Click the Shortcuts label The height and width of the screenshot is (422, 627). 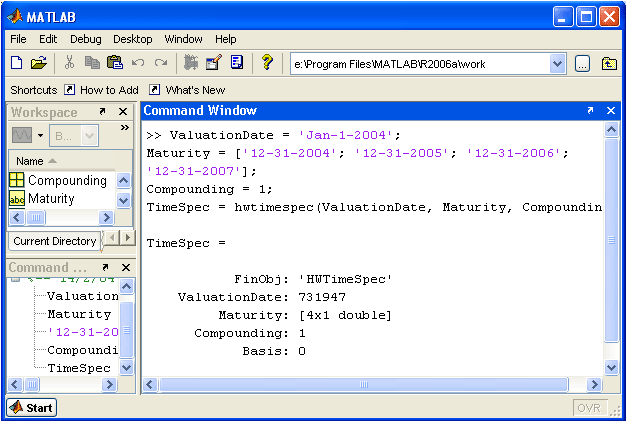point(34,90)
